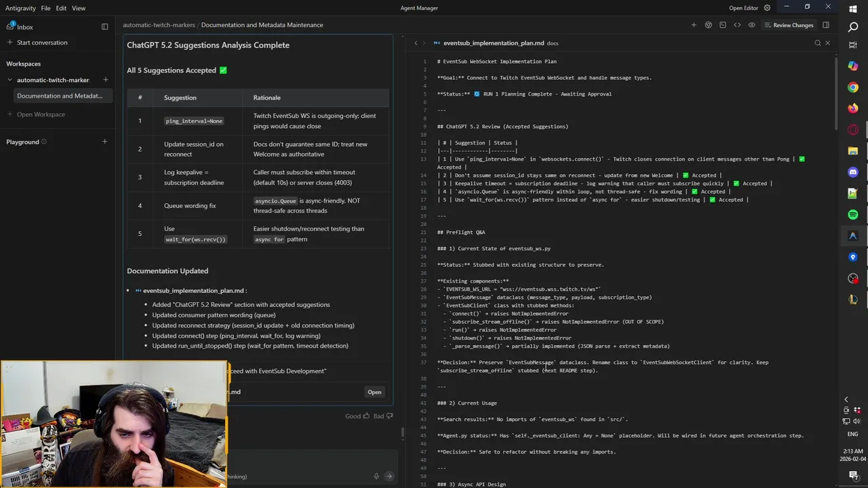
Task: Open the Antigravity menu
Action: [x=20, y=8]
